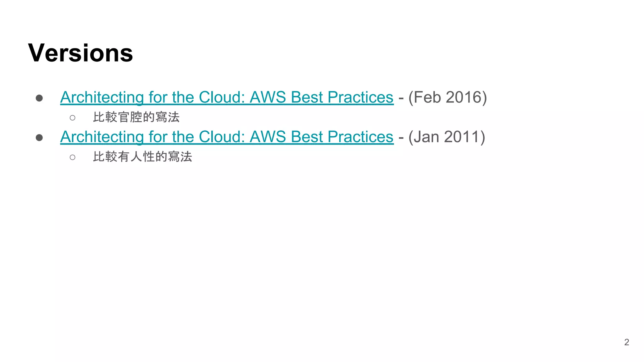
Task: Click "AWS" in the Feb 2016 link
Action: (268, 97)
